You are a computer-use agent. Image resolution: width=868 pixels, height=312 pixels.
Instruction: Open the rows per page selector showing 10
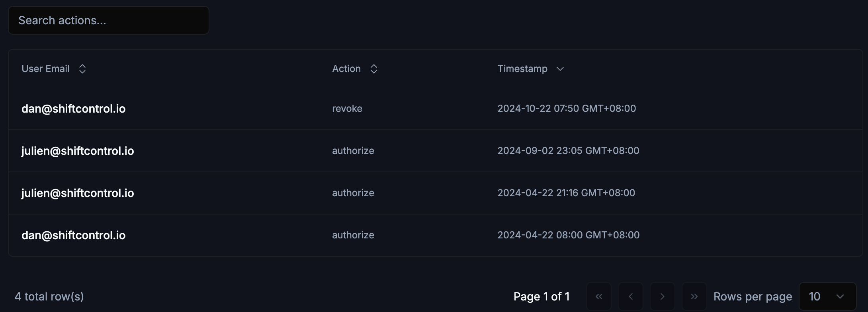pyautogui.click(x=827, y=296)
